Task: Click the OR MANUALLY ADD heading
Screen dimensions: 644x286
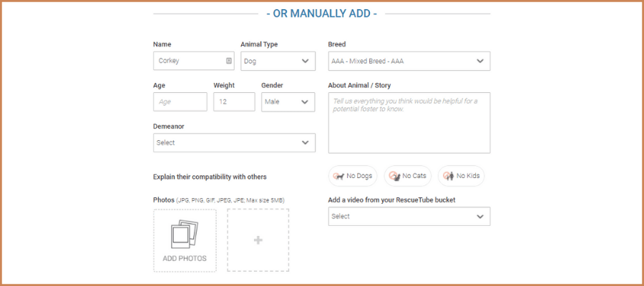Action: point(321,14)
